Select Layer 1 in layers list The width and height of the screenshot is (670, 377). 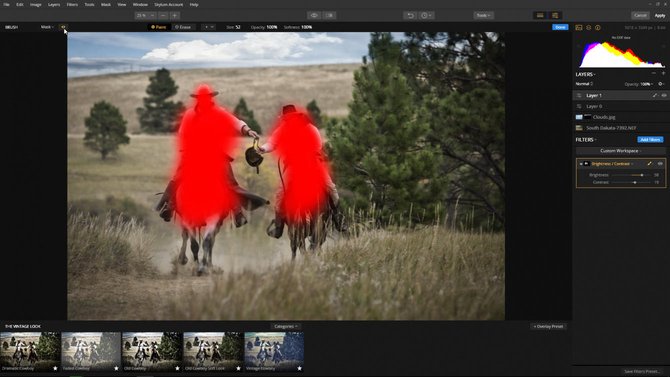tap(620, 95)
